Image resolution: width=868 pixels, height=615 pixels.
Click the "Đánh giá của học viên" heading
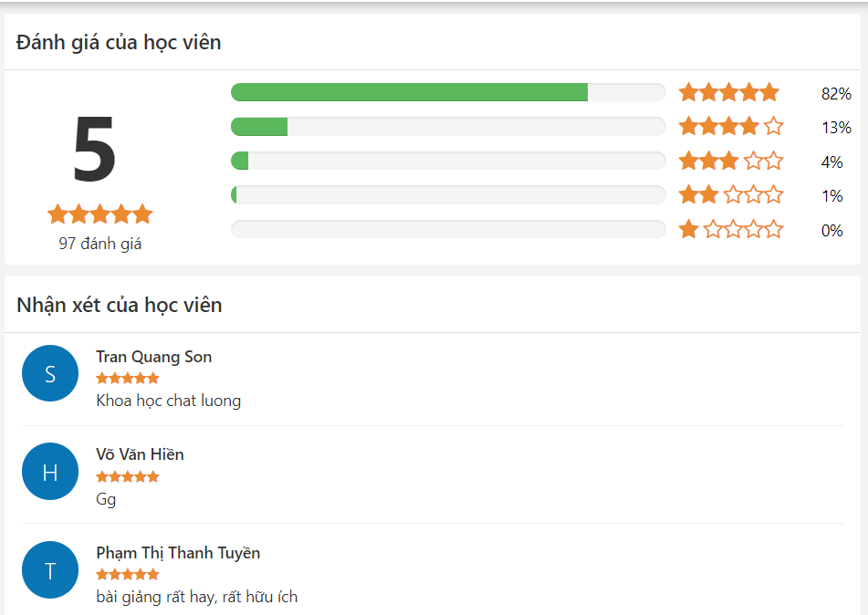pyautogui.click(x=119, y=42)
